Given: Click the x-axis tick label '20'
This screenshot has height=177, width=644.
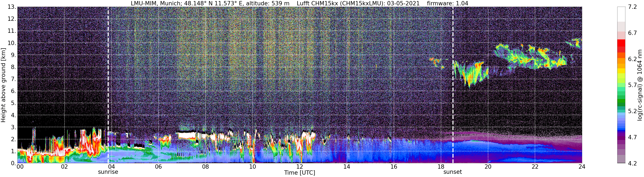Looking at the screenshot, I should (488, 167).
